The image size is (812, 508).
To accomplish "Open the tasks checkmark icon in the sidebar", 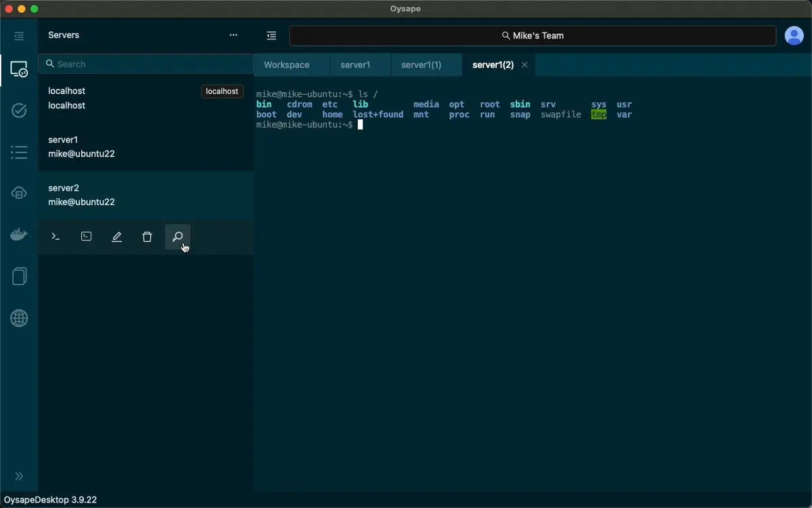I will click(x=19, y=110).
